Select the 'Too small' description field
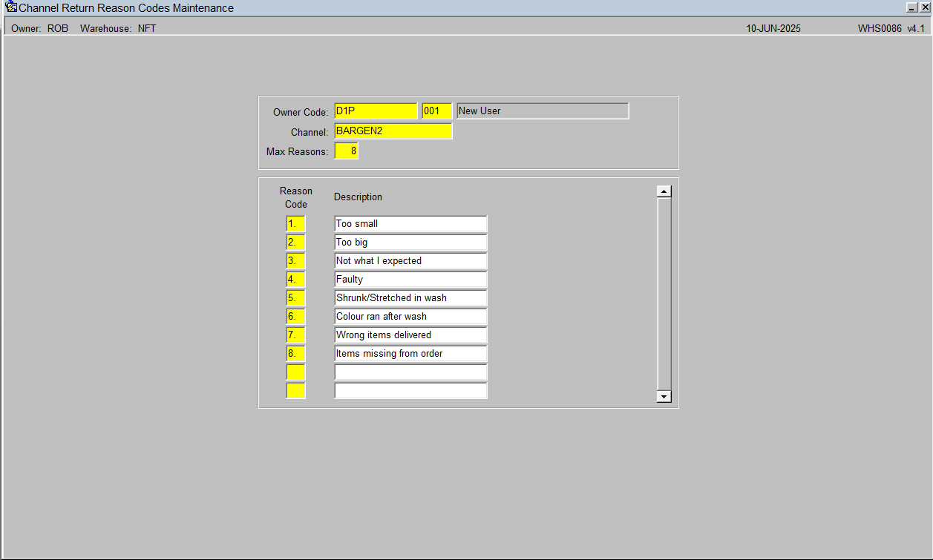Viewport: 933px width, 560px height. click(x=410, y=224)
